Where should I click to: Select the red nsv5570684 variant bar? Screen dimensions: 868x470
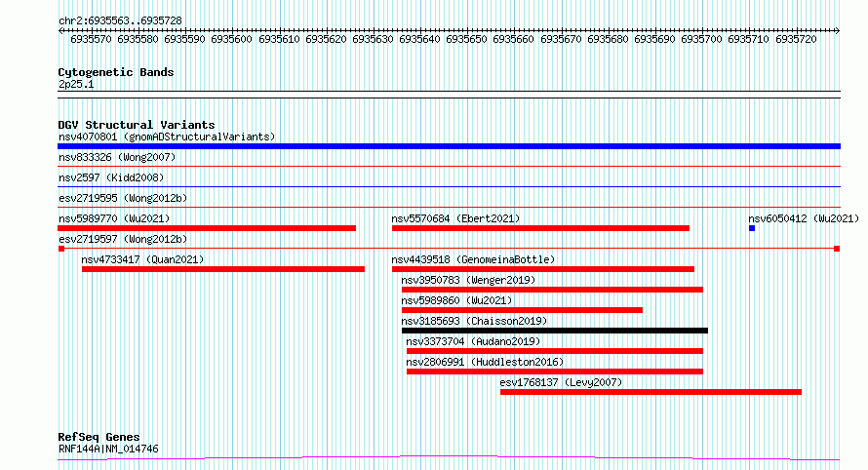point(540,228)
